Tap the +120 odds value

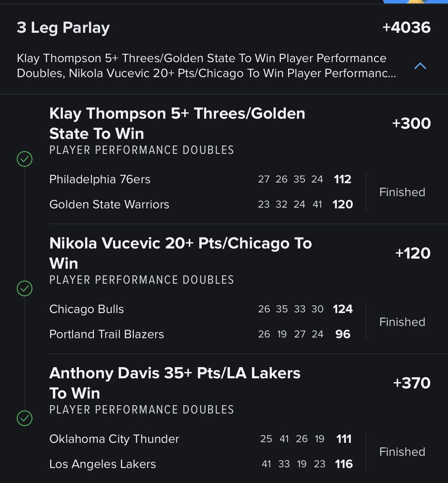point(413,253)
